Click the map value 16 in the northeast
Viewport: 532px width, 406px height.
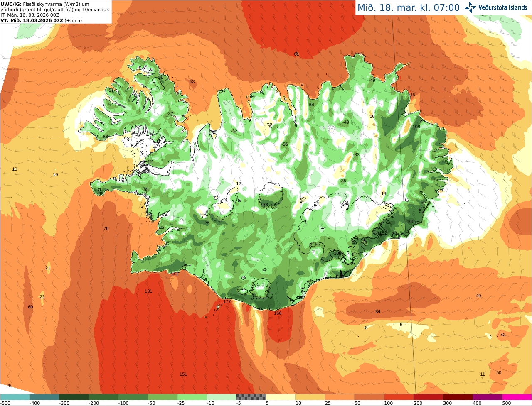tap(372, 116)
